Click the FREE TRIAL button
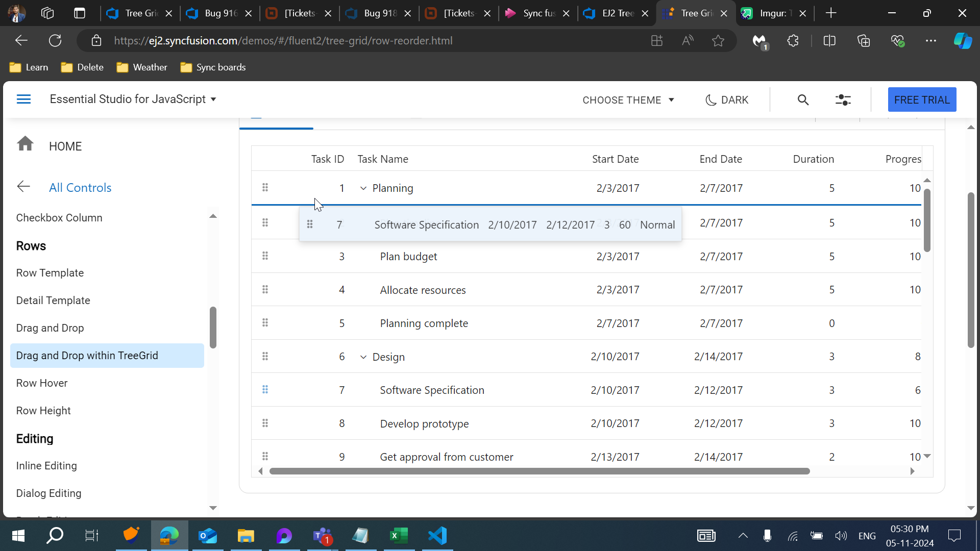Viewport: 980px width, 551px height. (922, 100)
